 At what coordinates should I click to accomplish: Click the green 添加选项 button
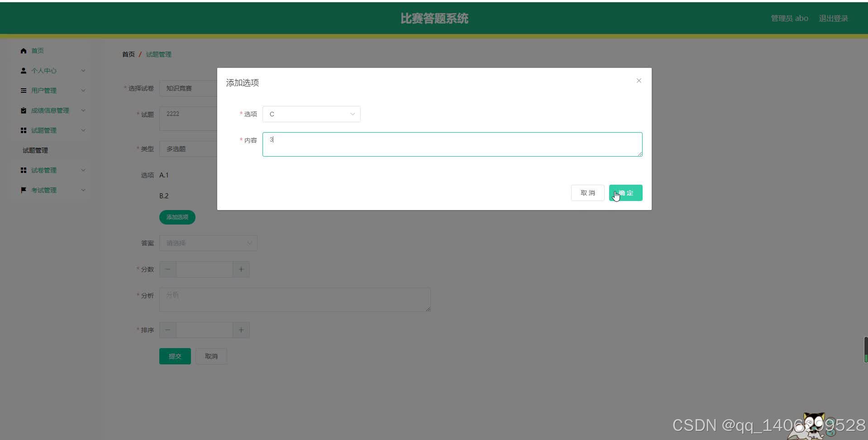[x=177, y=217]
